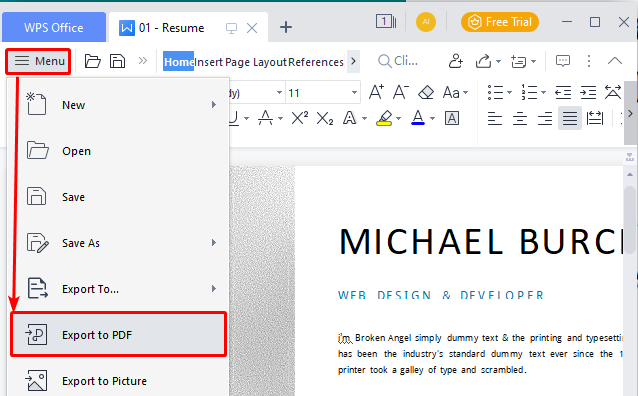The height and width of the screenshot is (396, 638).
Task: Clear formatting with the eraser icon
Action: 426,92
